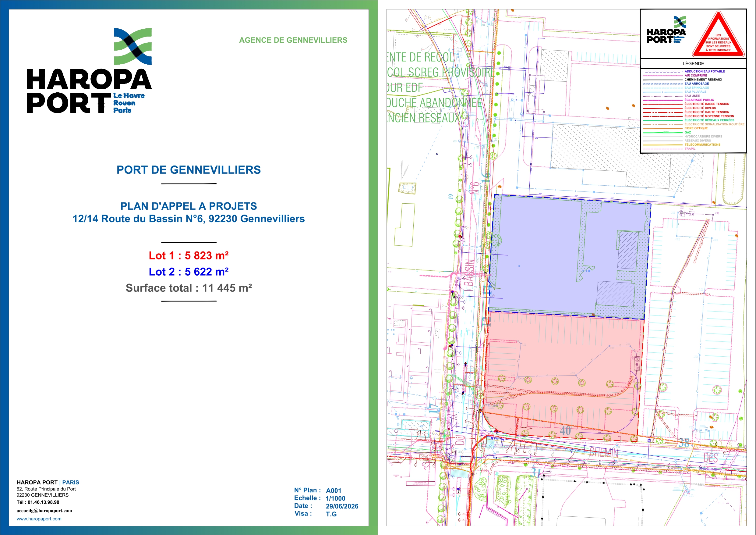The height and width of the screenshot is (535, 756).
Task: Click the ÉLECTRICITÉ MOYENNE TENSION legend label
Action: (x=709, y=116)
